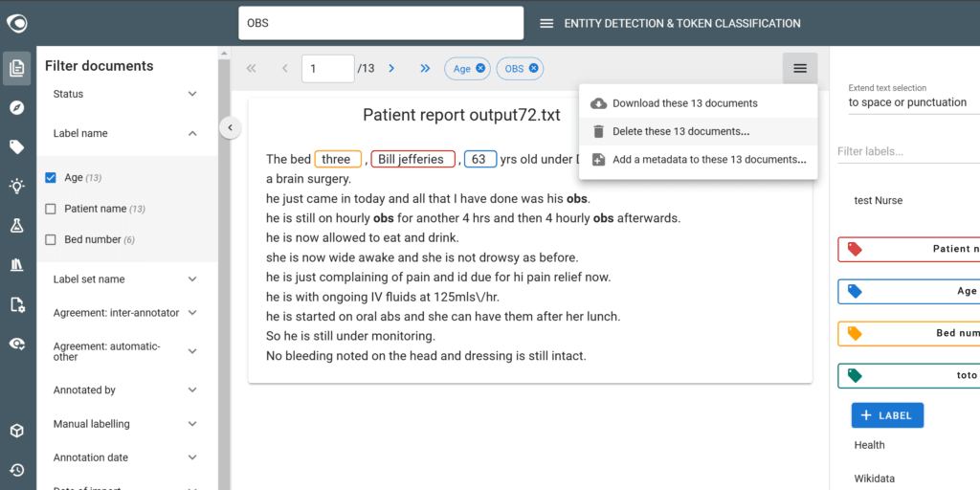Go to the next document

click(391, 69)
